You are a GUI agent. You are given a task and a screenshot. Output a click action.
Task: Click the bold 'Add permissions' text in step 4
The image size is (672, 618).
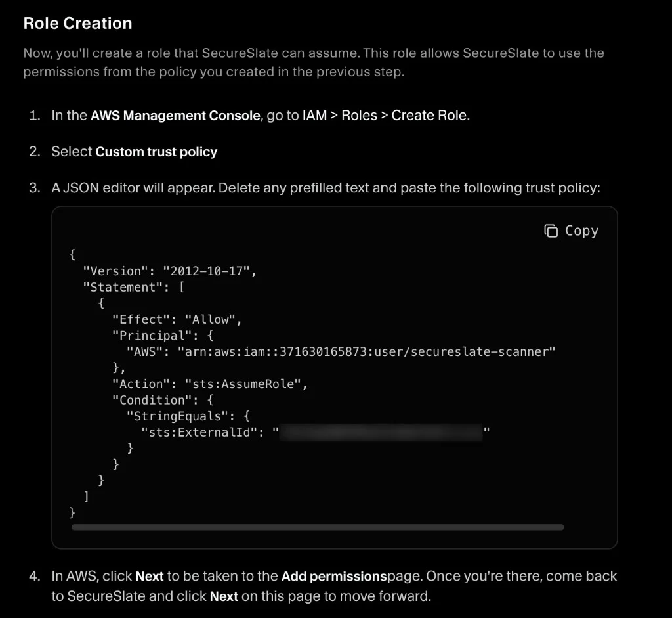click(334, 576)
